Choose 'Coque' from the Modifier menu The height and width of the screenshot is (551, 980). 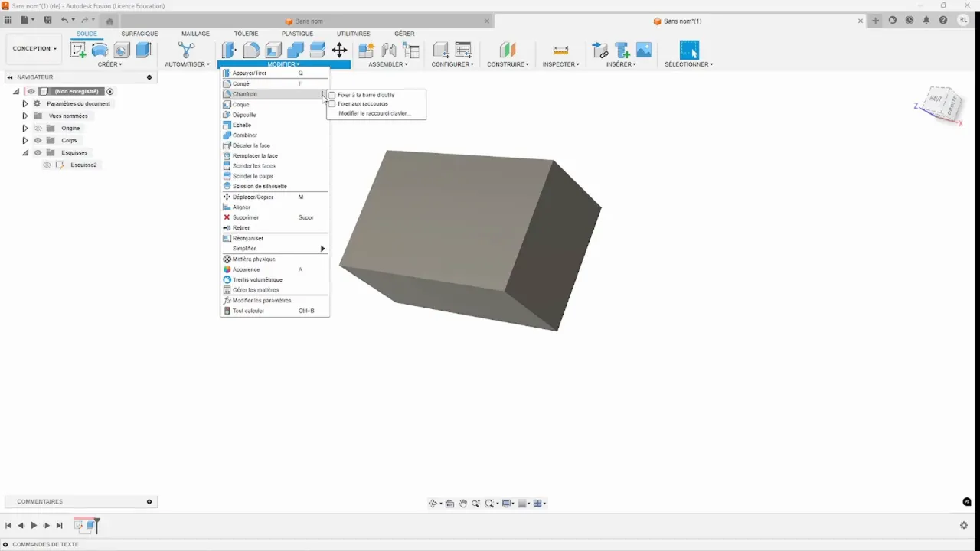[275, 104]
